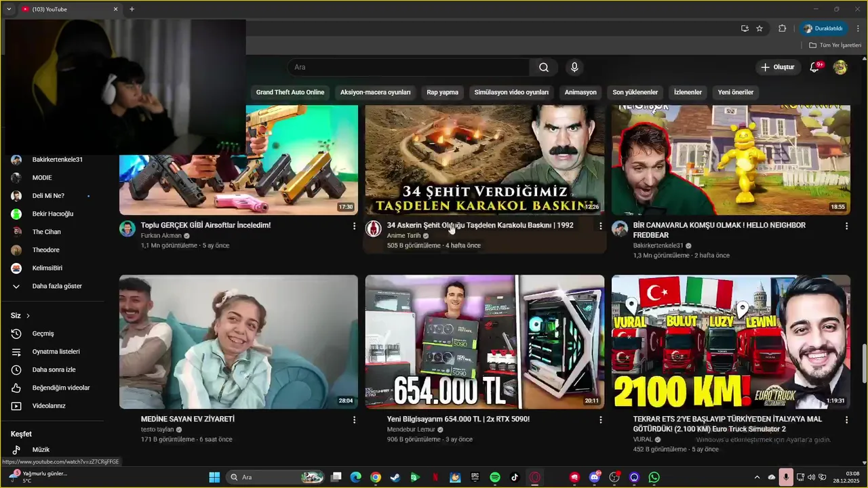The width and height of the screenshot is (868, 488).
Task: Open Discord from the taskbar
Action: [x=595, y=477]
